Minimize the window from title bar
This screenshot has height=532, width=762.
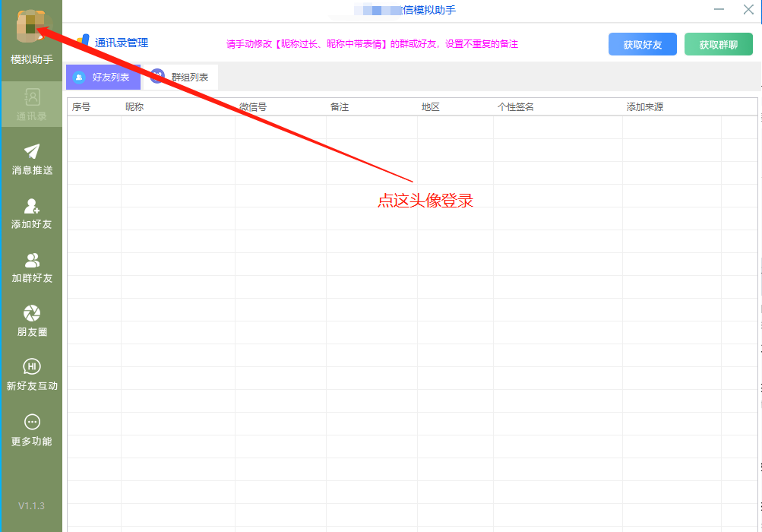[x=719, y=10]
